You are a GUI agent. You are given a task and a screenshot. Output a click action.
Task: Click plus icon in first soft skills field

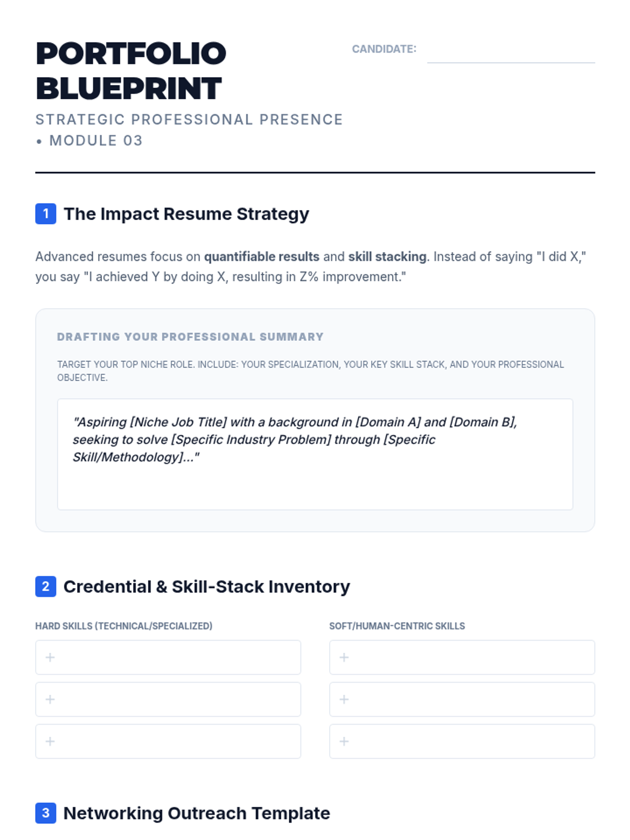click(344, 657)
